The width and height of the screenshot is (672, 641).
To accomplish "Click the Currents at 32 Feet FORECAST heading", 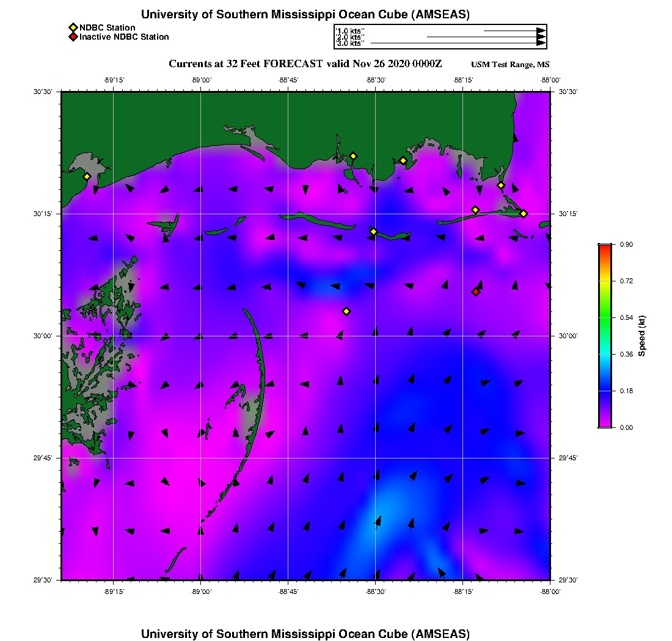I will pyautogui.click(x=305, y=64).
